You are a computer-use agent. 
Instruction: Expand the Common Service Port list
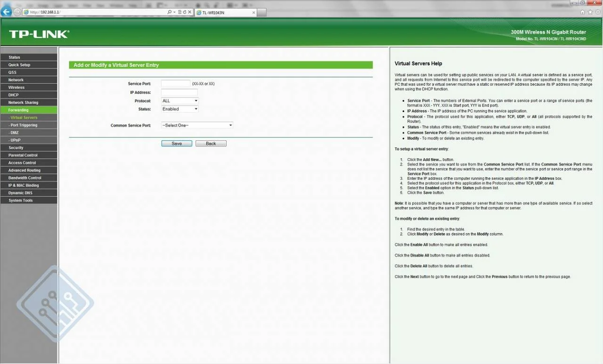coord(197,125)
